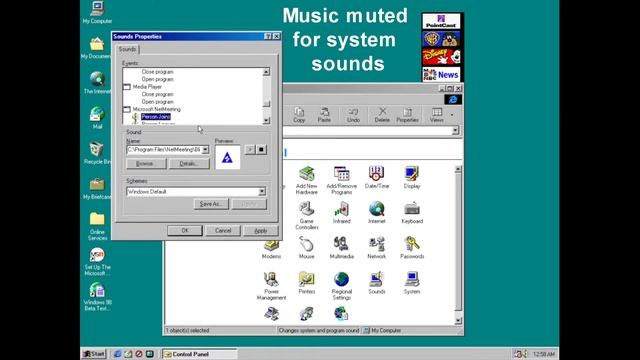This screenshot has height=360, width=640.
Task: Open Add/Remove Programs applet
Action: 342,180
